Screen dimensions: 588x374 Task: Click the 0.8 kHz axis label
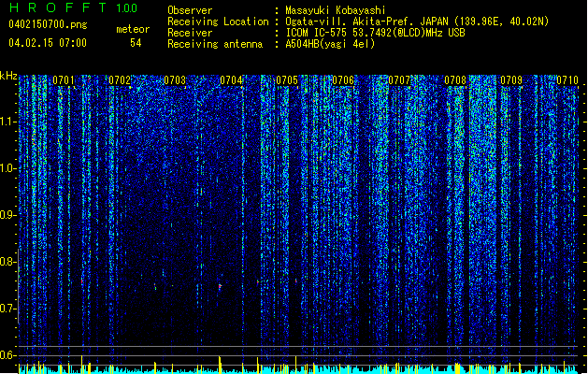(8, 262)
